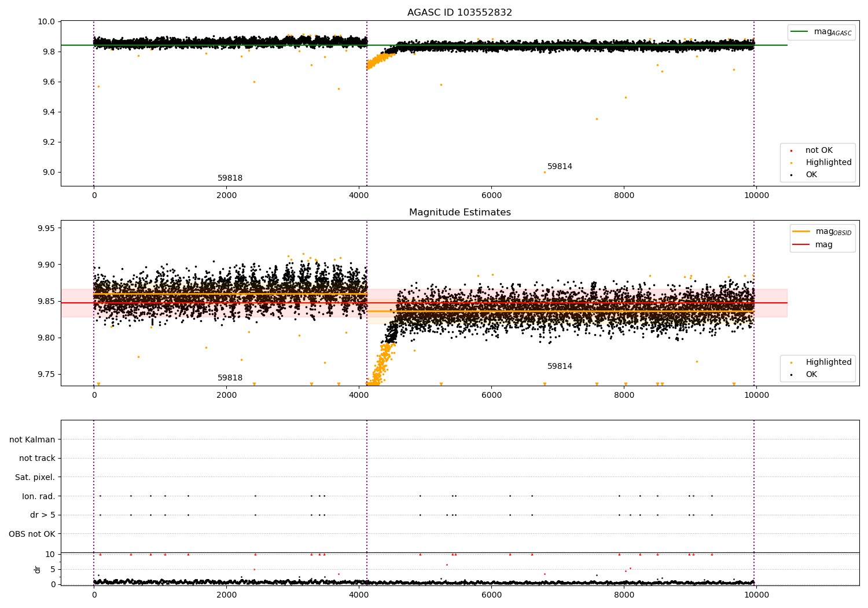
Task: Click the "not Kalman" axis label
Action: click(x=32, y=440)
